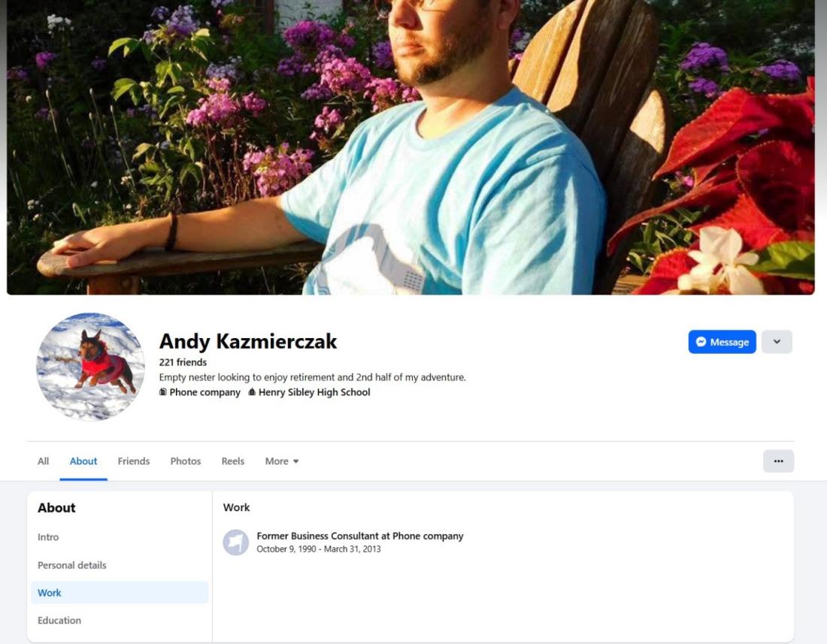
Task: View the Reels tab
Action: point(232,461)
